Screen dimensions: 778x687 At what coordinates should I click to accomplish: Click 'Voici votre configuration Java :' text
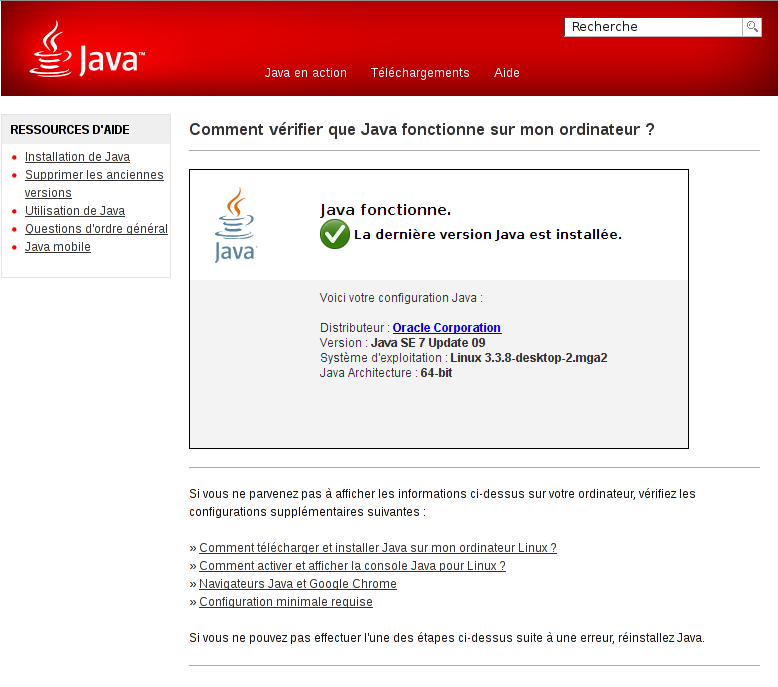click(x=401, y=298)
